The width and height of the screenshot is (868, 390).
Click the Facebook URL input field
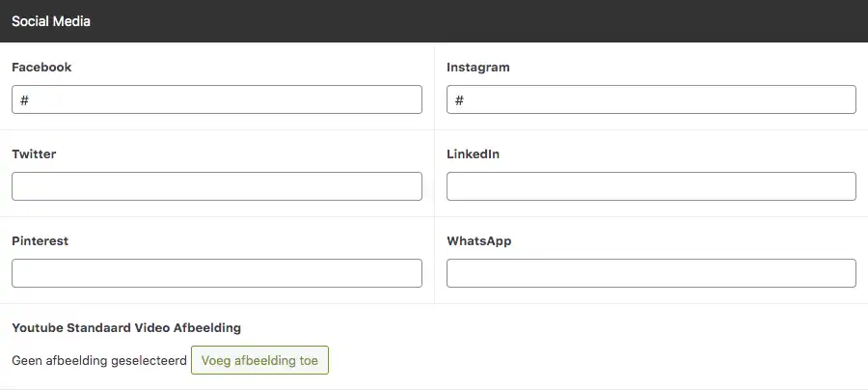pos(217,99)
